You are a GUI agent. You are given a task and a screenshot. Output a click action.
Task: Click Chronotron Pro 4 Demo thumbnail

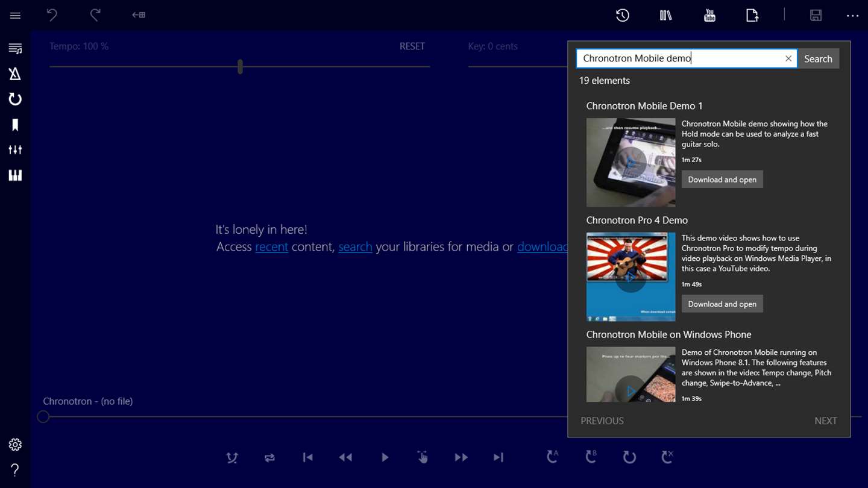(631, 277)
